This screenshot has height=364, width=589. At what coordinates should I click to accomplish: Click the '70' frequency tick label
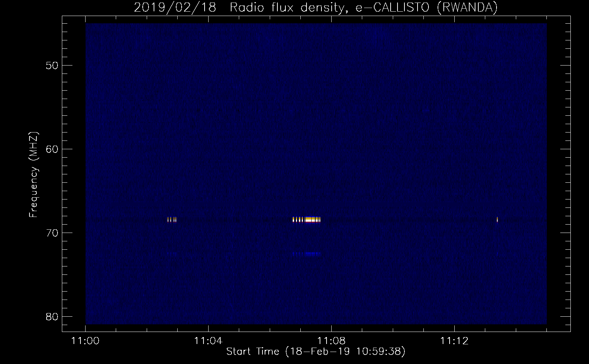click(52, 233)
